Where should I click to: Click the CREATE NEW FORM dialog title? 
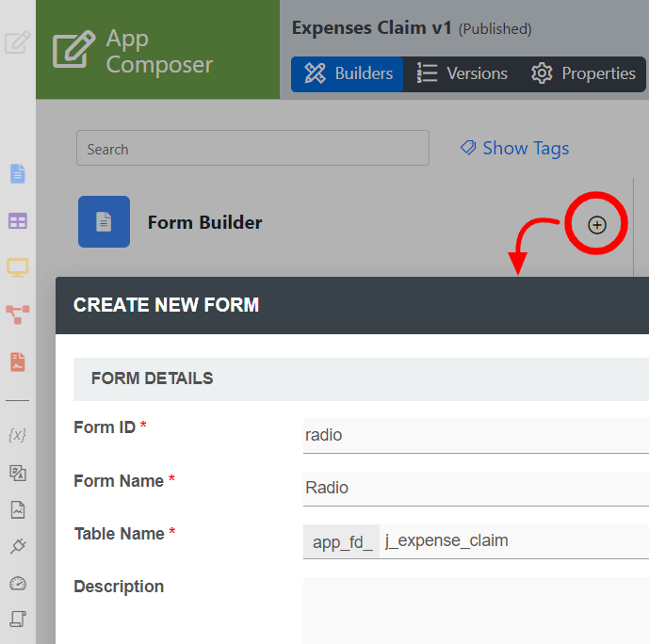166,305
